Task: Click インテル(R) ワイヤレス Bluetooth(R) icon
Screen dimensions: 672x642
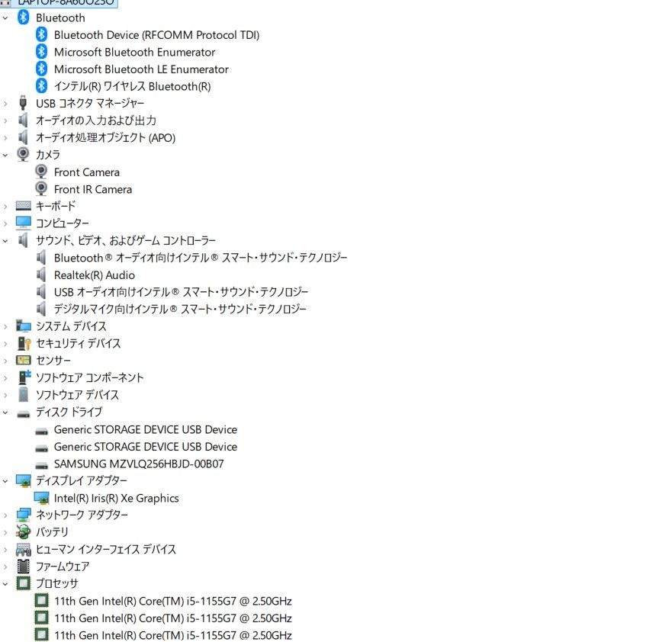Action: point(42,85)
